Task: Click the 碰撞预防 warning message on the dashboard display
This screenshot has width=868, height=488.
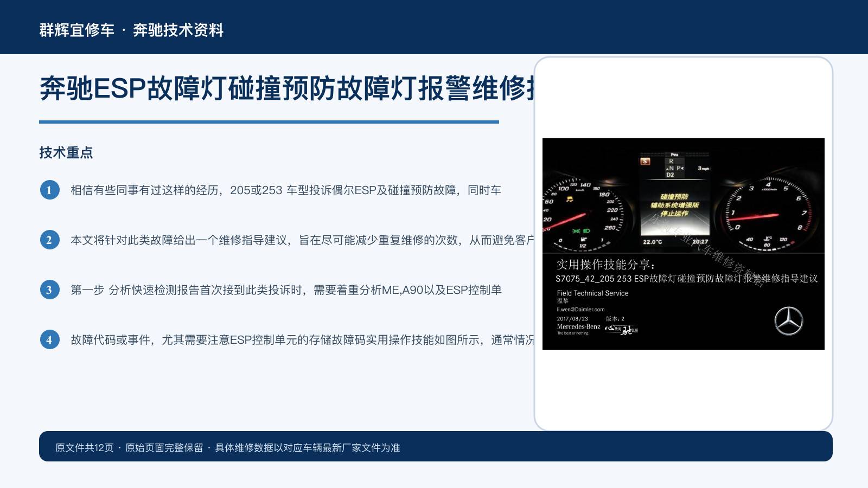Action: pyautogui.click(x=674, y=197)
